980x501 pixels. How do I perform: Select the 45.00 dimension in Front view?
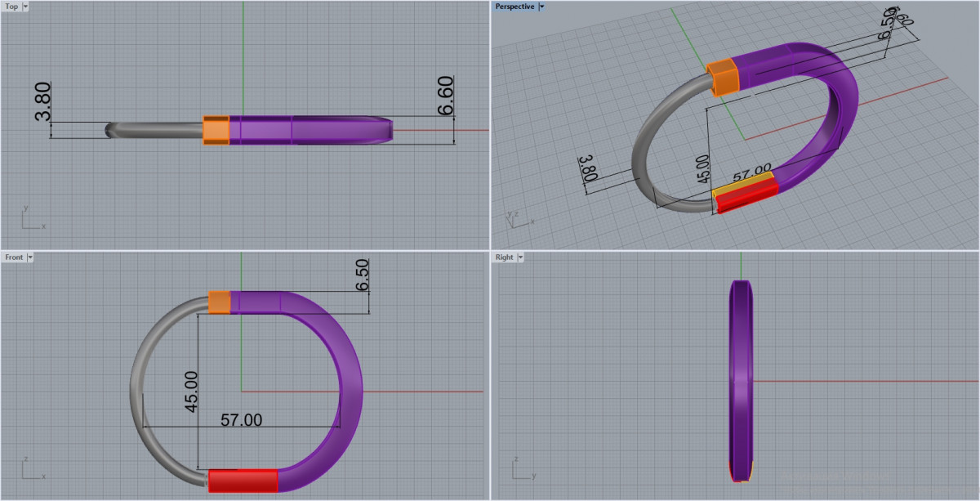click(191, 391)
